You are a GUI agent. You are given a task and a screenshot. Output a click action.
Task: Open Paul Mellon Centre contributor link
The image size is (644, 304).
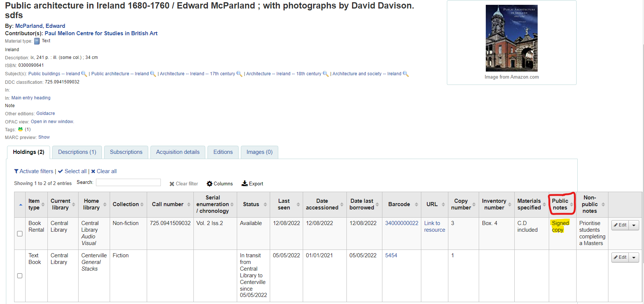coord(101,33)
